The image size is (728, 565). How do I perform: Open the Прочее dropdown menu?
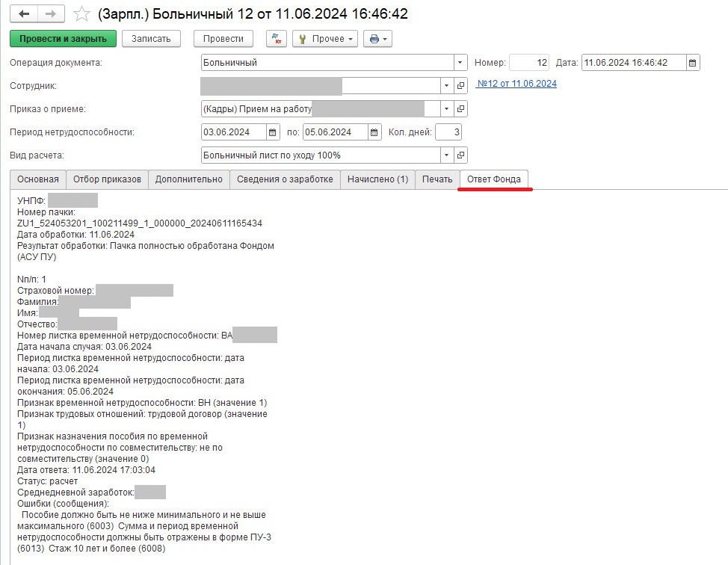(325, 39)
